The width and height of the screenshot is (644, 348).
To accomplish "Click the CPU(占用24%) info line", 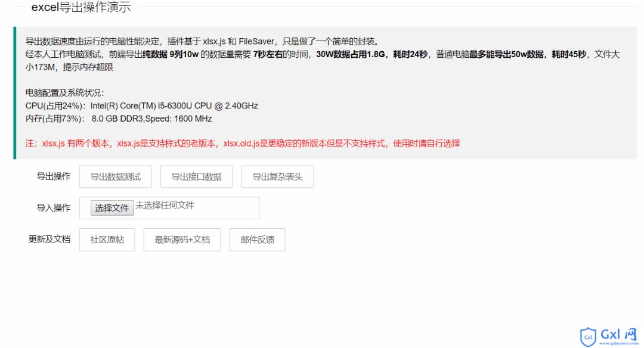I will tap(141, 105).
